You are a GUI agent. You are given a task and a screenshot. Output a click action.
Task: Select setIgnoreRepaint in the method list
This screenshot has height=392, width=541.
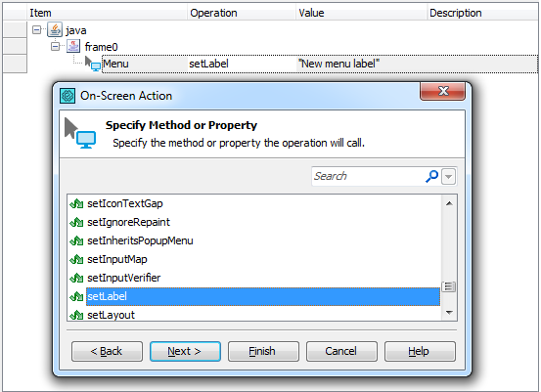[128, 222]
